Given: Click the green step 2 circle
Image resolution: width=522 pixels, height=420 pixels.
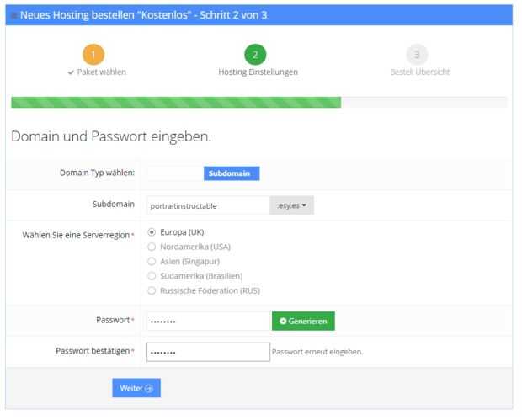Looking at the screenshot, I should coord(257,54).
